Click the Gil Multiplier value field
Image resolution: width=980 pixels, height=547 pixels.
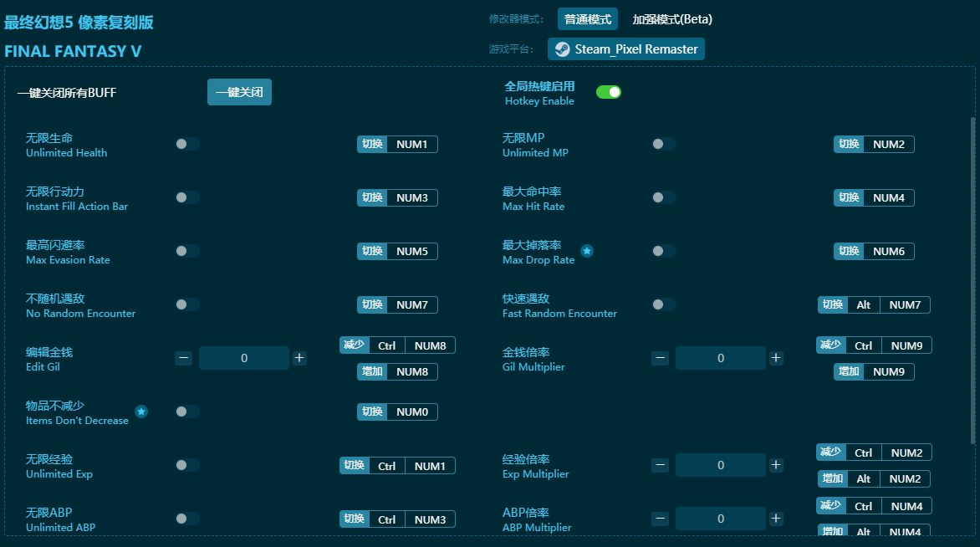720,358
